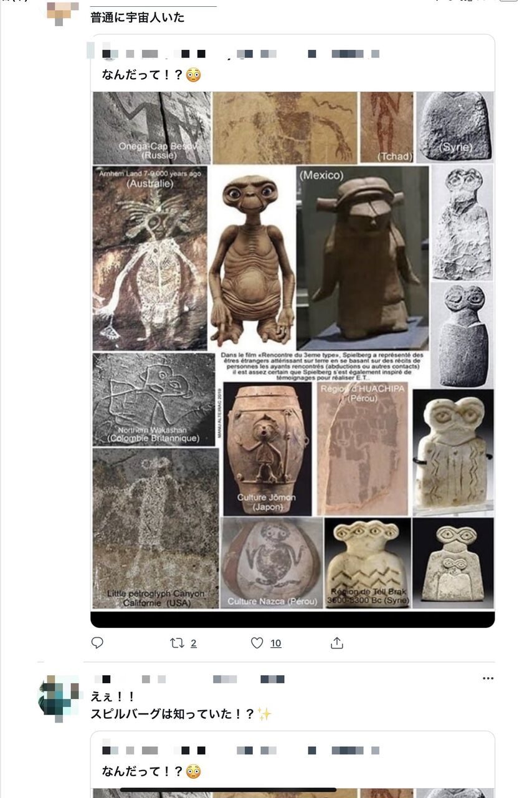
Task: Open the author name in the first quoted card
Action: (x=241, y=54)
